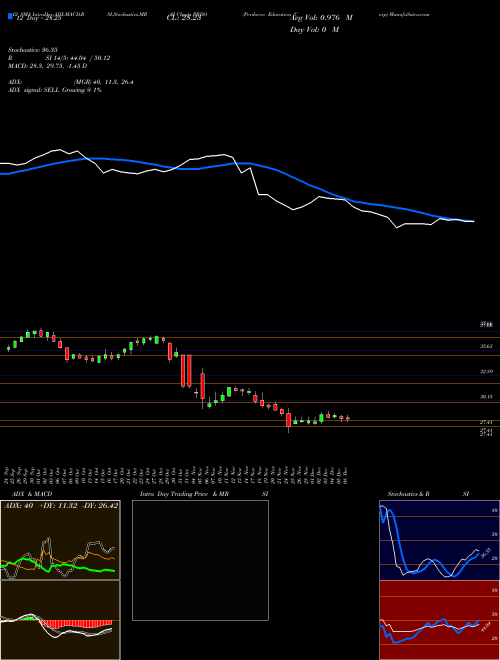500x660 pixels.
Task: Select the '12 Day = 28.23' legend text
Action: tap(38, 19)
